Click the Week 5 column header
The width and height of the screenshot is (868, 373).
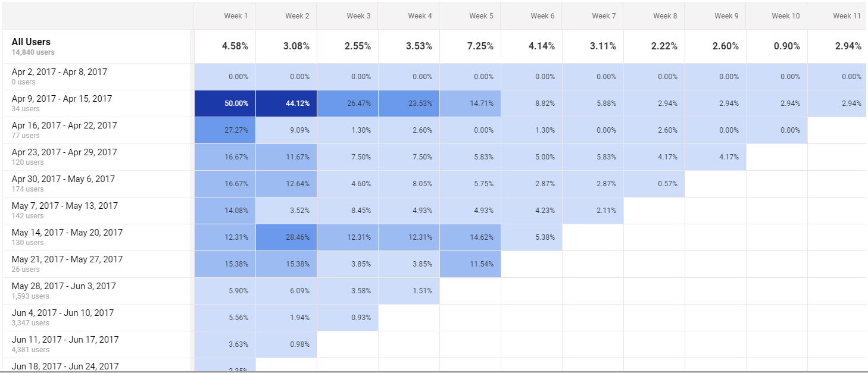[x=480, y=15]
